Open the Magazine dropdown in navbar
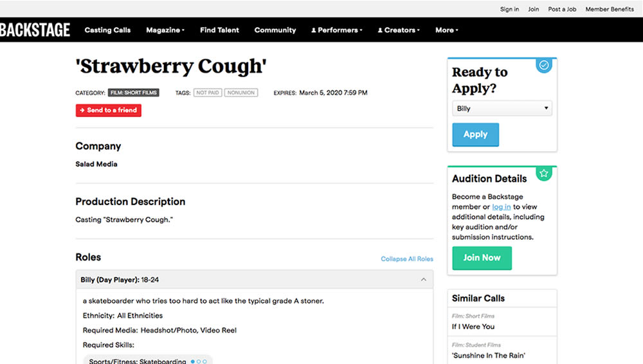This screenshot has height=364, width=643. coord(165,30)
